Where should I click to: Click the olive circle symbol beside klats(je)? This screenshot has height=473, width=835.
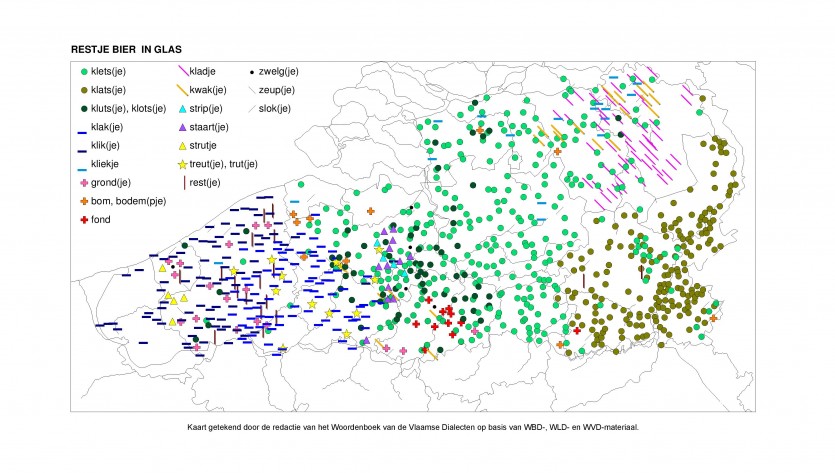[84, 90]
